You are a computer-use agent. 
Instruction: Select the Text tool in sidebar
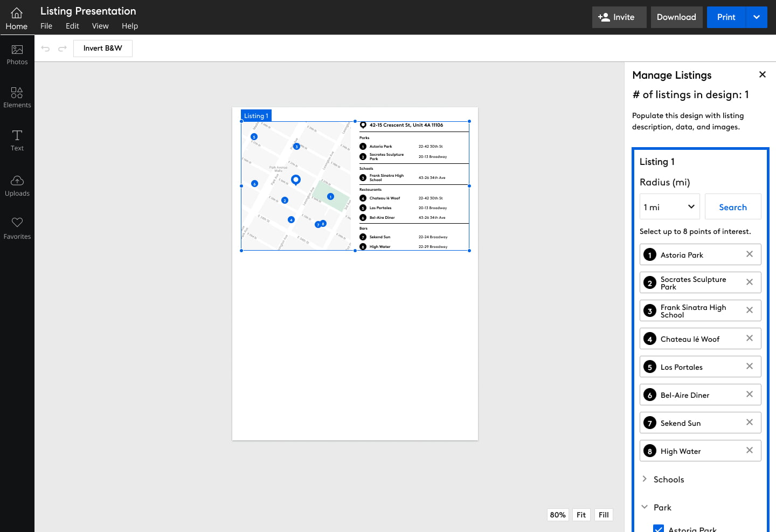(17, 140)
